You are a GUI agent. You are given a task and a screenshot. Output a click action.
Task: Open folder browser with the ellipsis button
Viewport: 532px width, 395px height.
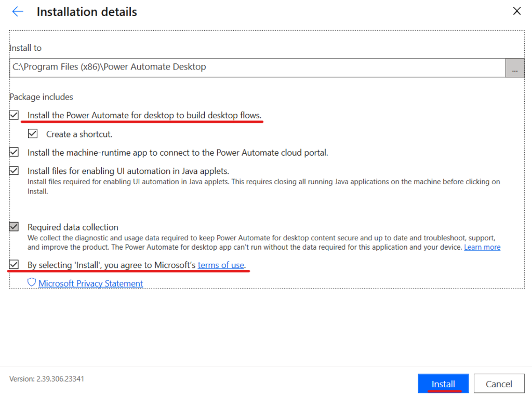(x=514, y=68)
